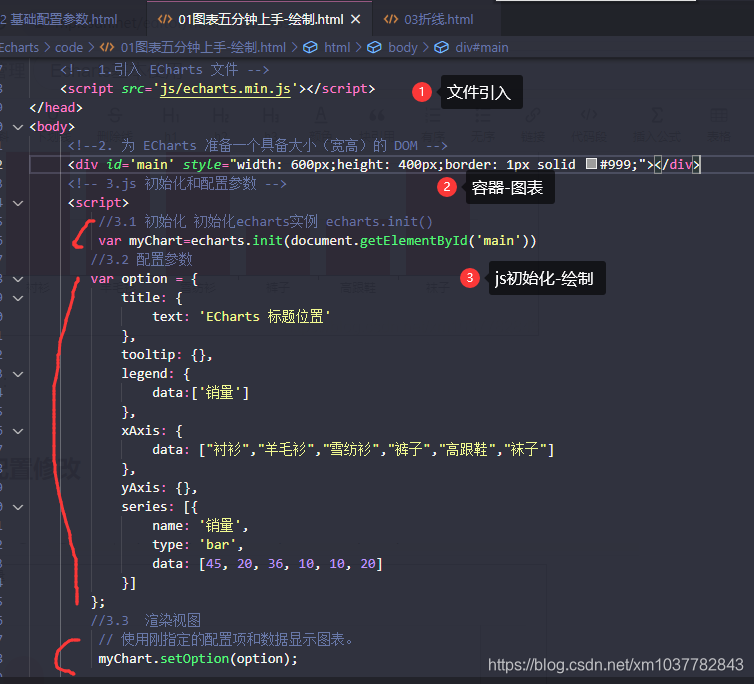
Task: Select the div#main breadcrumb element
Action: tap(481, 48)
